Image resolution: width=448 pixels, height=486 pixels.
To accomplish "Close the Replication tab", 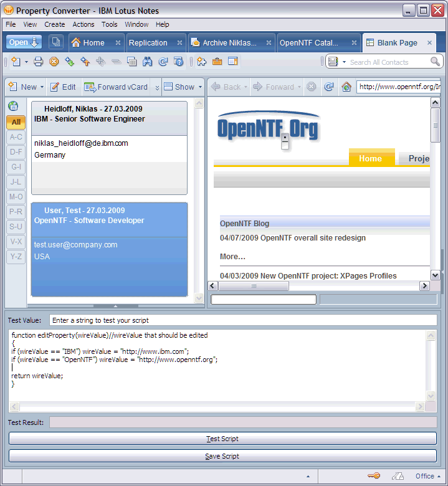I will 179,43.
